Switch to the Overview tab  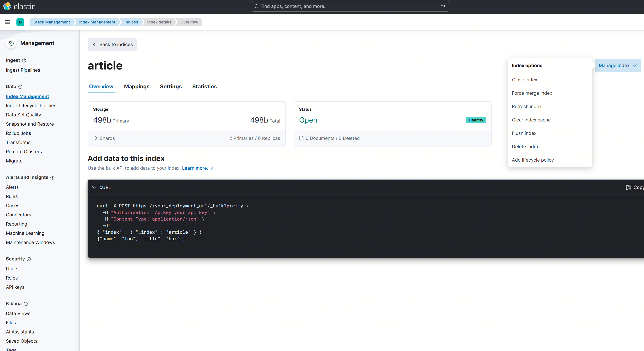[101, 87]
